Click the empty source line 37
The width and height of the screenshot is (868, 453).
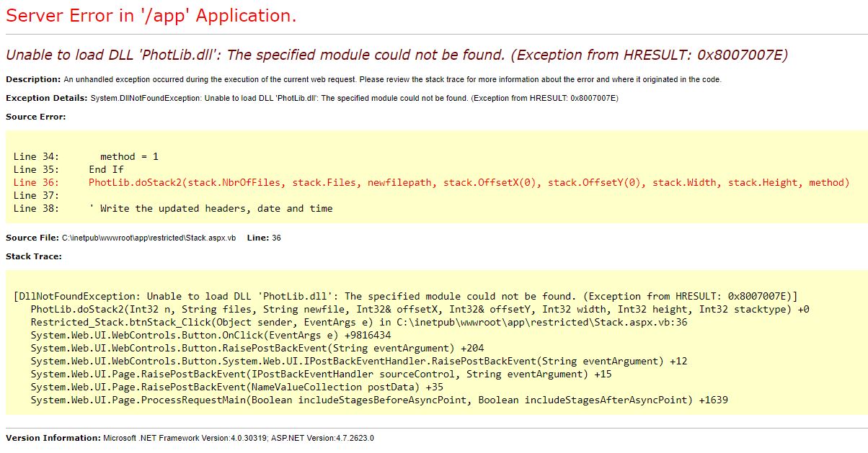click(36, 195)
